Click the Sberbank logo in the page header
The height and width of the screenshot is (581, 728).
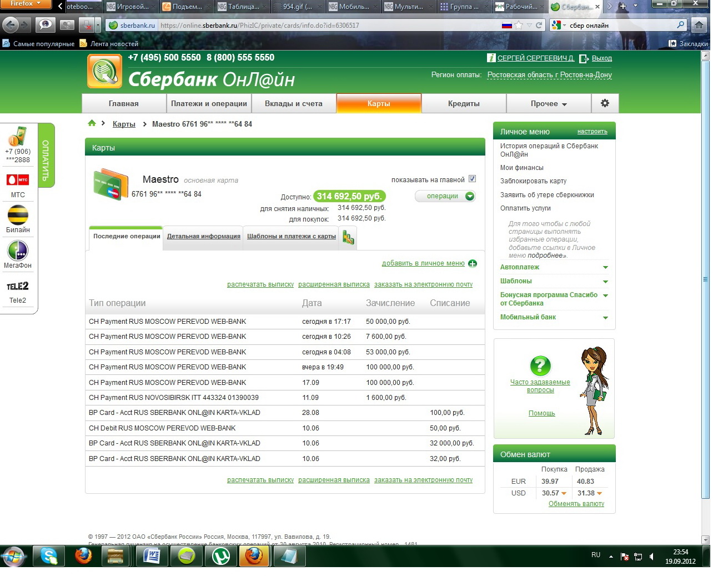click(104, 72)
